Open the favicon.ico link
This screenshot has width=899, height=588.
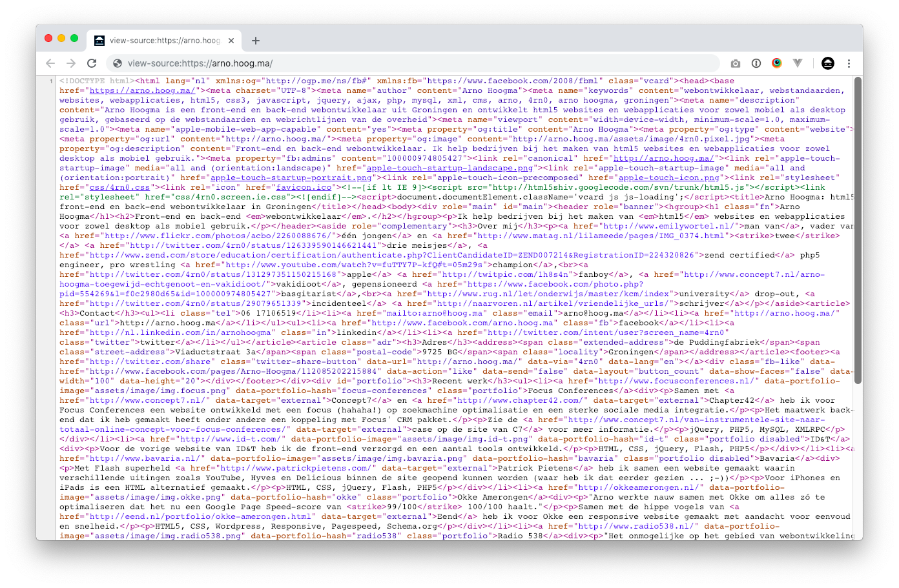click(304, 188)
